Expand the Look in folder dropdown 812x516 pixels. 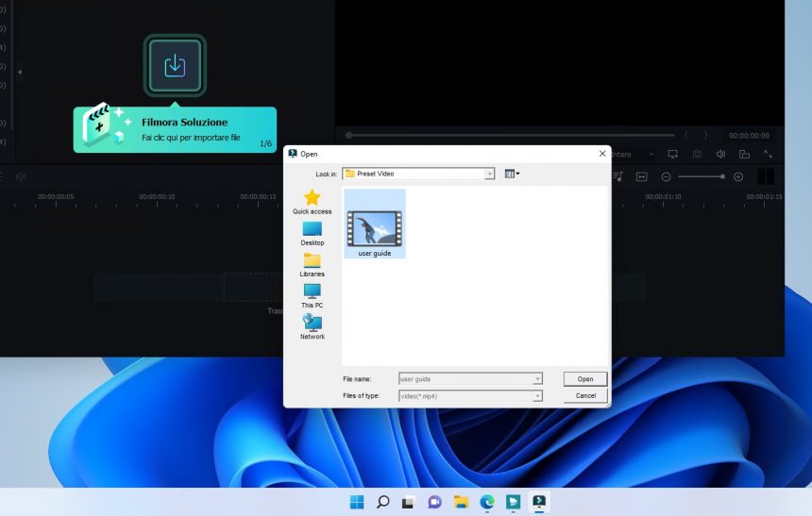489,174
